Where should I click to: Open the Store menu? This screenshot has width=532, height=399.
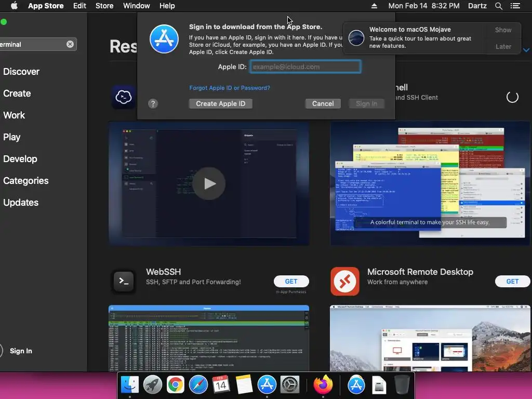[104, 6]
